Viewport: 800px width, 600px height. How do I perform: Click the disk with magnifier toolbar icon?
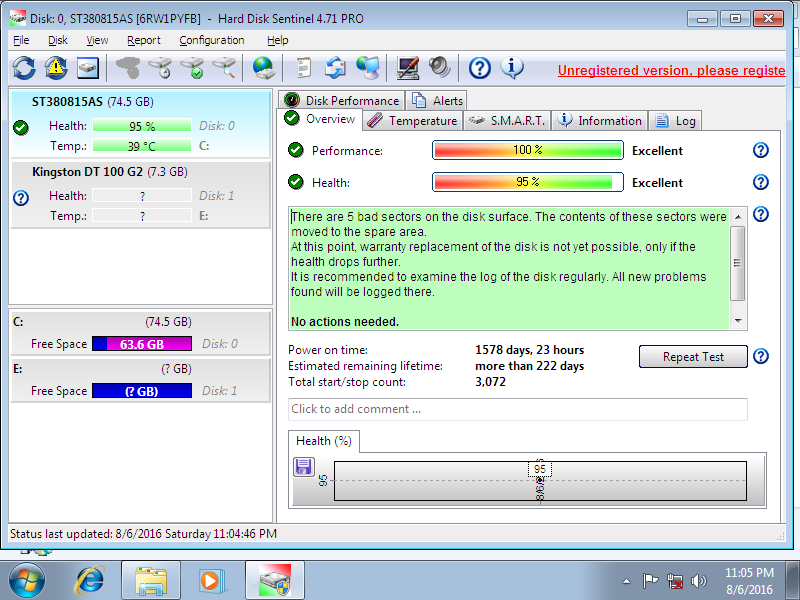[x=224, y=68]
